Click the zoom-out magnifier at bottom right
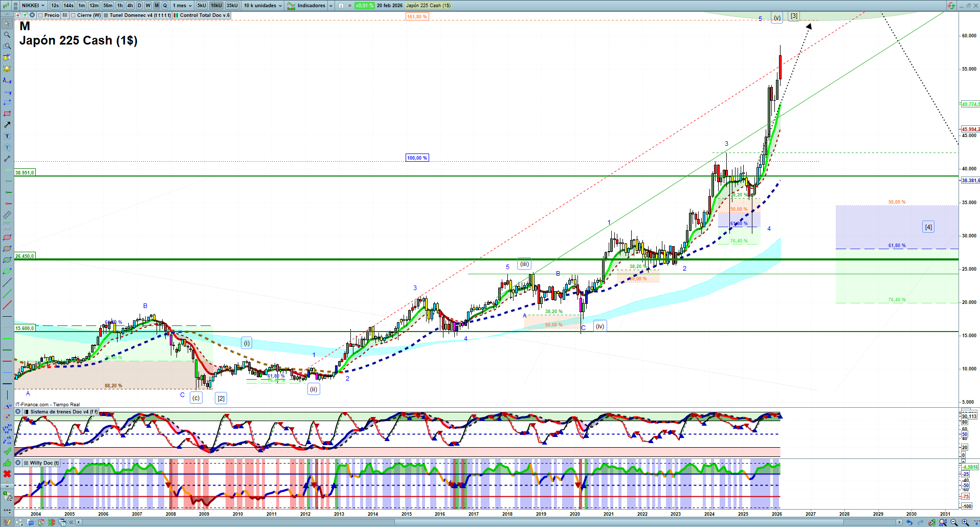The image size is (980, 527). (x=954, y=522)
